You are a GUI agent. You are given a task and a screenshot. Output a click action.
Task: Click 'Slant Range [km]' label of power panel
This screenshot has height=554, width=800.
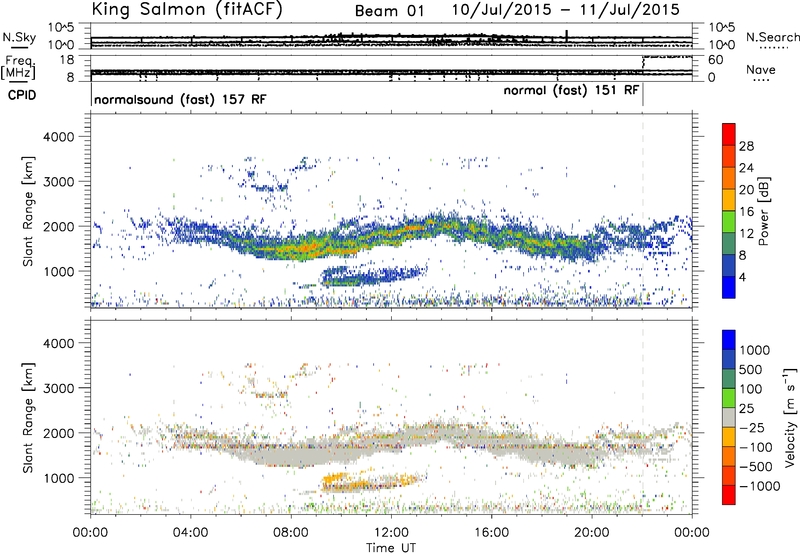(28, 211)
